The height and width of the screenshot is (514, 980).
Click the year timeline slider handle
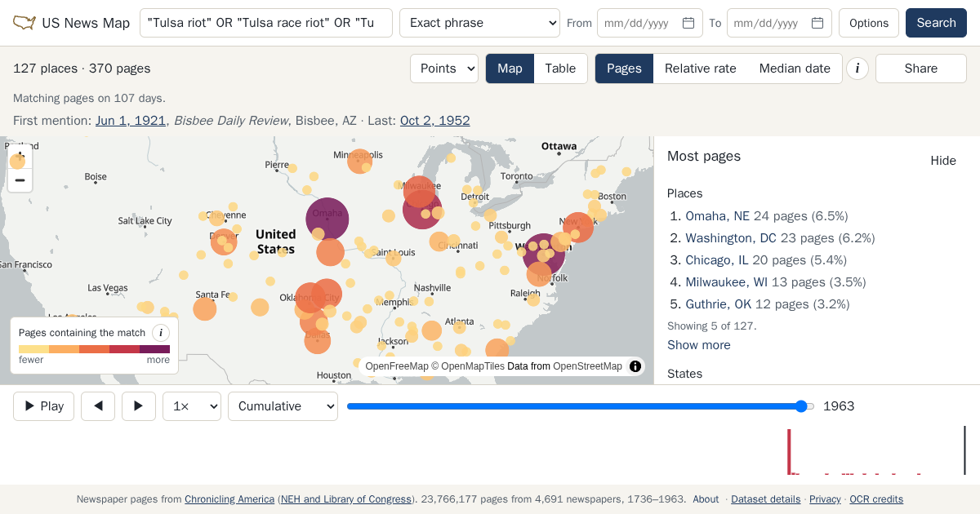click(x=802, y=406)
